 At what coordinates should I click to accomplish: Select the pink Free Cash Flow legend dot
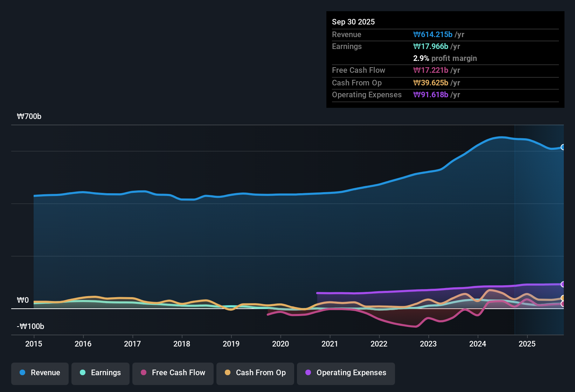(x=143, y=373)
